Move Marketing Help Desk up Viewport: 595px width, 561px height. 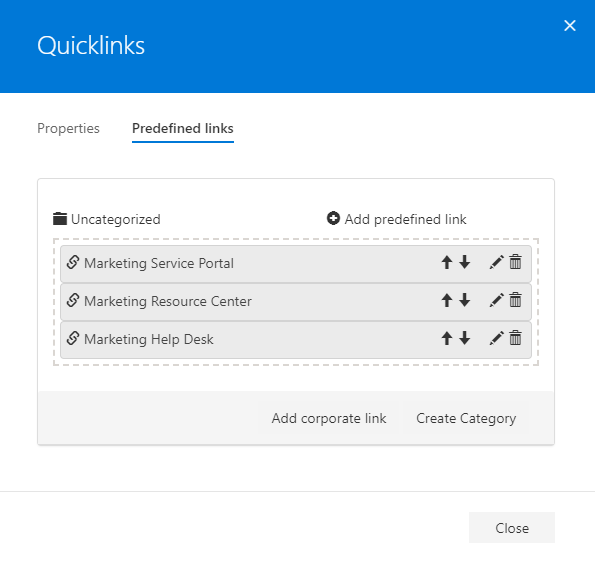tap(447, 338)
